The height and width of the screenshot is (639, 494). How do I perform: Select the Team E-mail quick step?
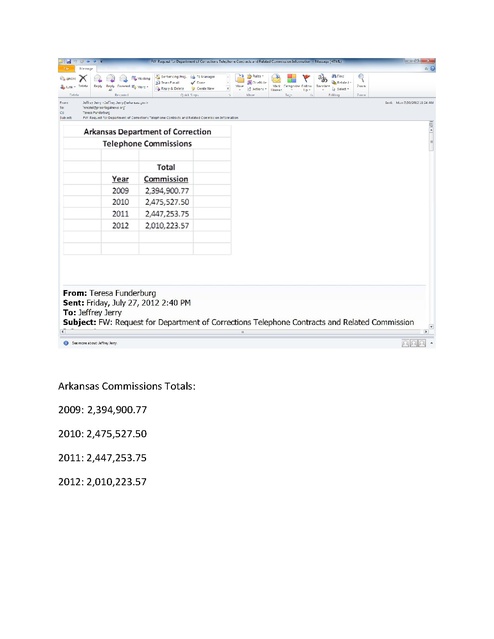pyautogui.click(x=168, y=82)
